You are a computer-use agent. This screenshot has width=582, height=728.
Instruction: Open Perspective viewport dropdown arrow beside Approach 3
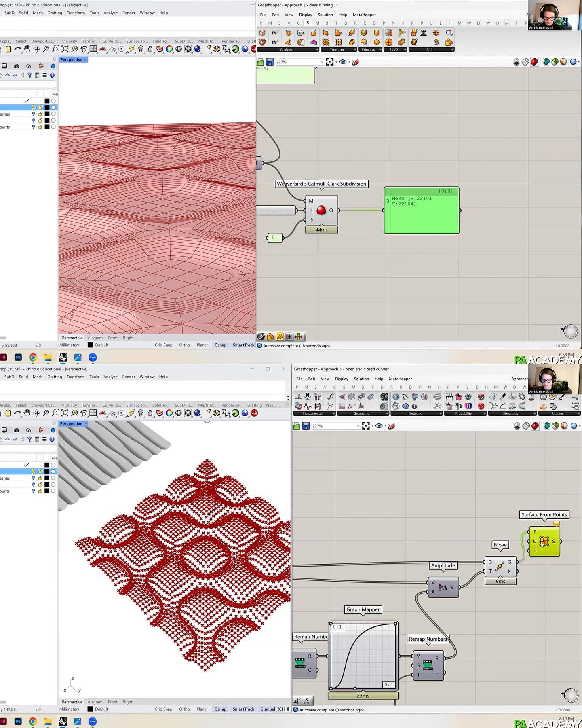coord(86,423)
